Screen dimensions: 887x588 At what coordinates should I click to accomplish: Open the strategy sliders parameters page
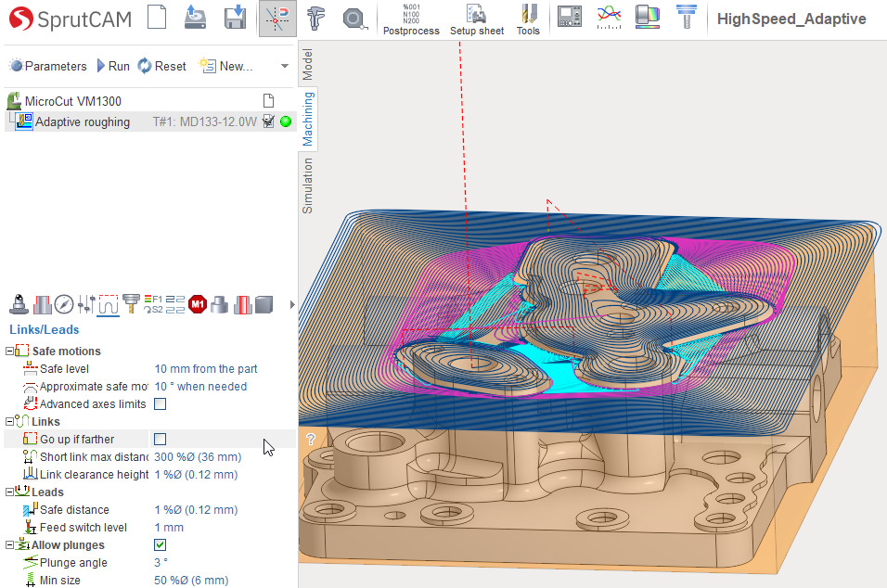click(x=86, y=304)
